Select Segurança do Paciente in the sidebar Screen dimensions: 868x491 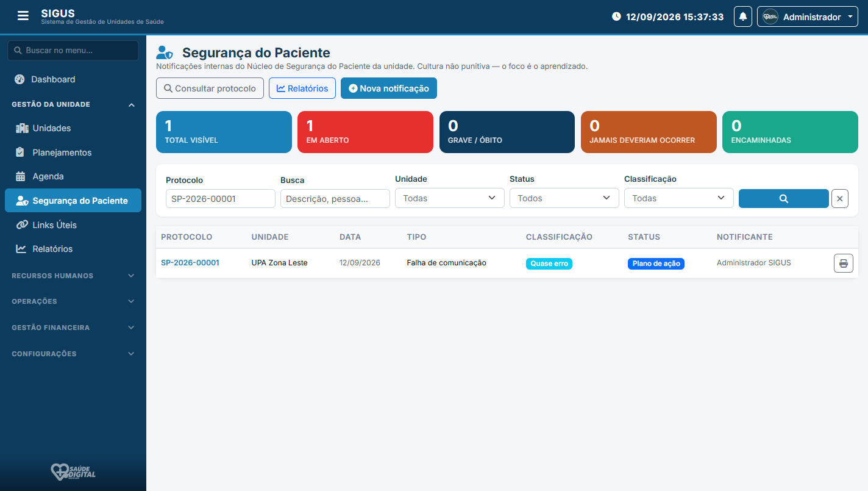73,201
